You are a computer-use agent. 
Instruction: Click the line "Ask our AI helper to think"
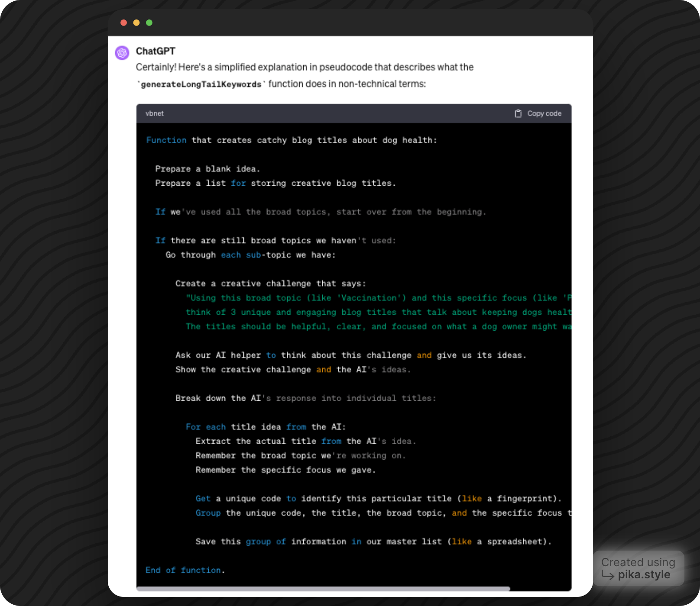click(351, 355)
